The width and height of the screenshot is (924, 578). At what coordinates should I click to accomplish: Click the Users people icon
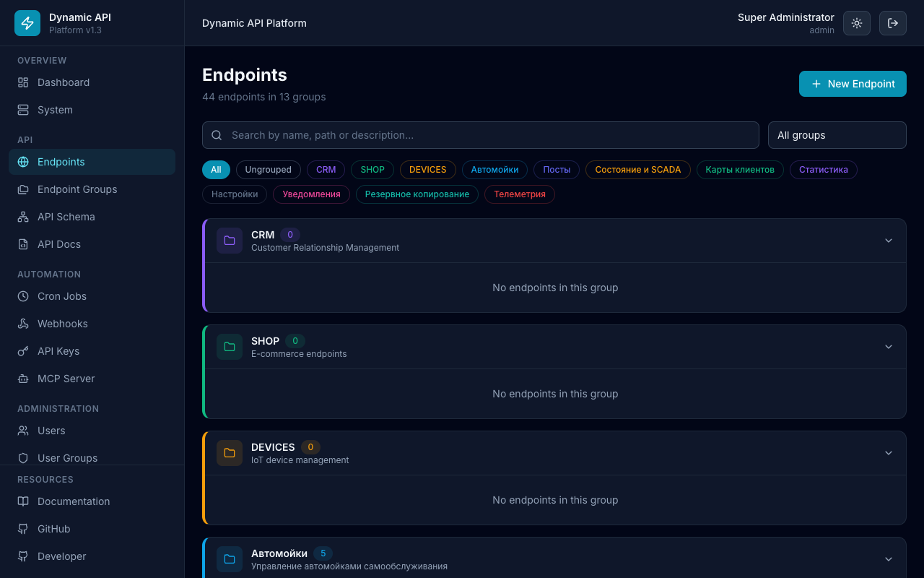point(23,431)
